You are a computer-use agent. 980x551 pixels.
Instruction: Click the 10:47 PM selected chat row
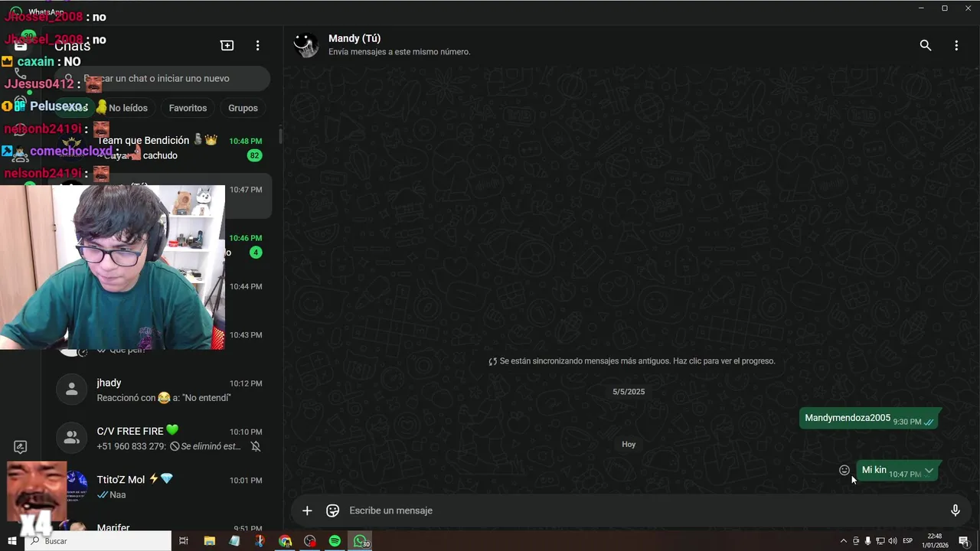[159, 197]
